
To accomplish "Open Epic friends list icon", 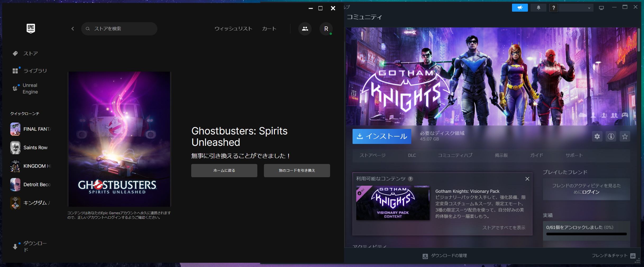I will pyautogui.click(x=305, y=29).
